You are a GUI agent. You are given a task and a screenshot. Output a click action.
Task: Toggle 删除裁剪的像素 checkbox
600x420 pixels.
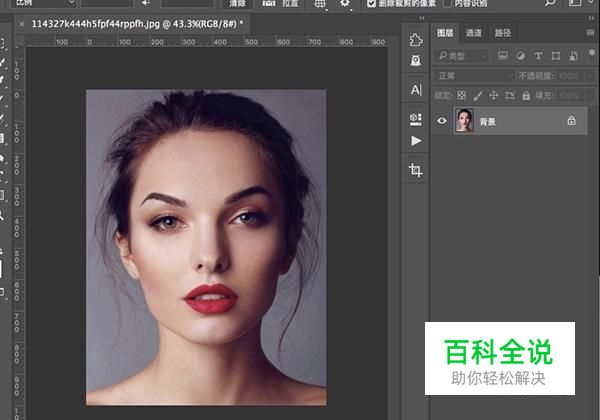(372, 4)
